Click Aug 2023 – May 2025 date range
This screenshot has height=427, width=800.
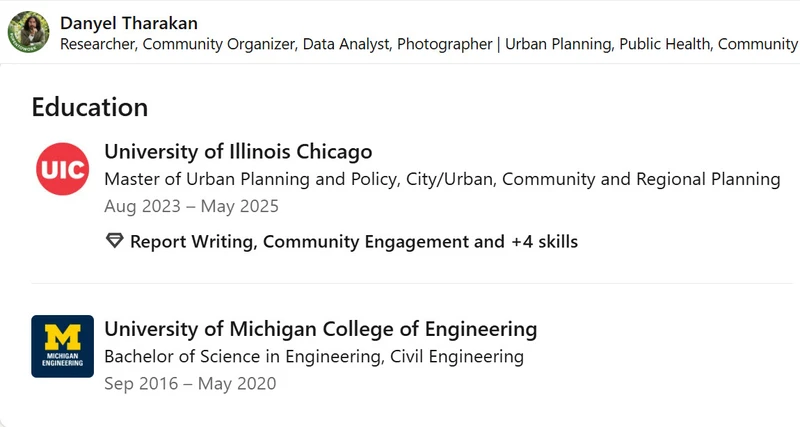(191, 206)
